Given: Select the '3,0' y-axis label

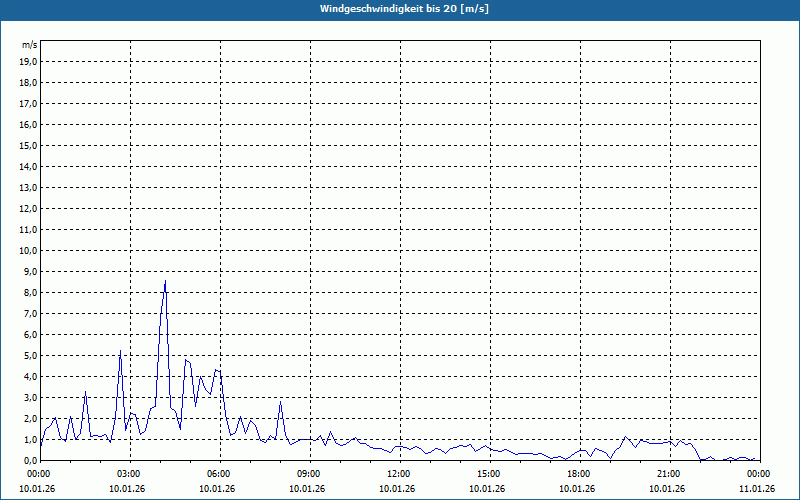Looking at the screenshot, I should coord(30,397).
